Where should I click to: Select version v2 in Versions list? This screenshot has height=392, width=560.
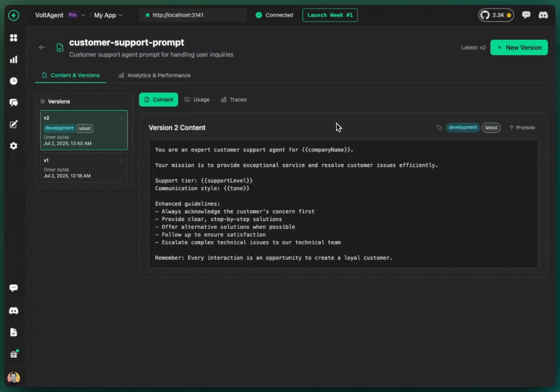pyautogui.click(x=84, y=130)
